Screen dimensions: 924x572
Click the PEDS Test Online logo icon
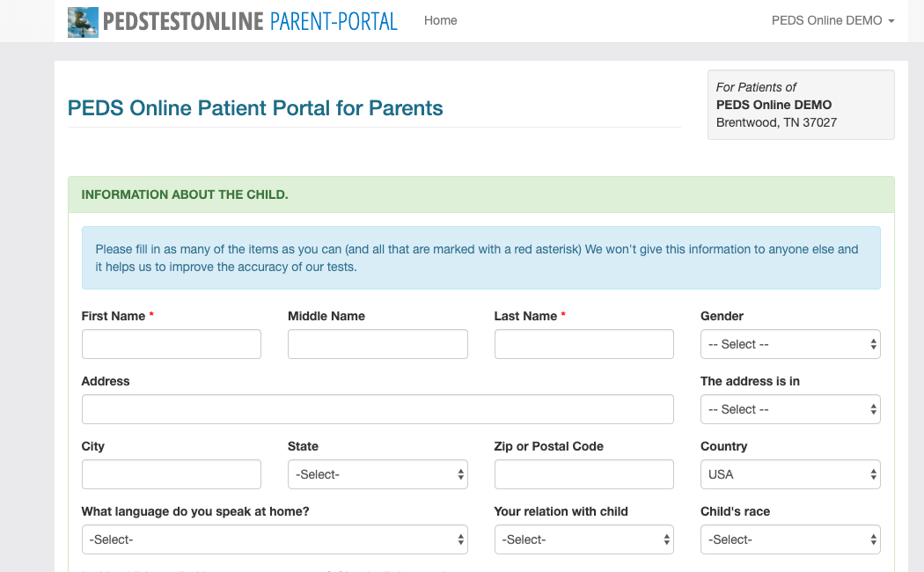tap(82, 20)
